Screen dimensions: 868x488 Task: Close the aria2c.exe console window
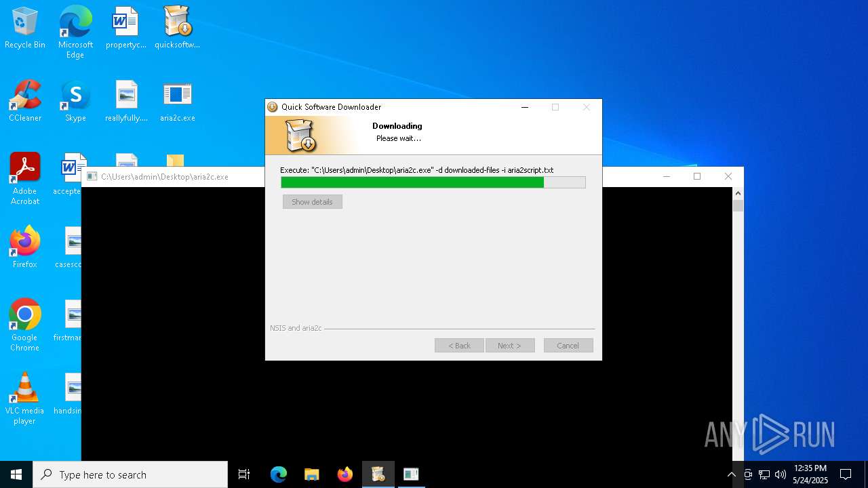(x=728, y=176)
